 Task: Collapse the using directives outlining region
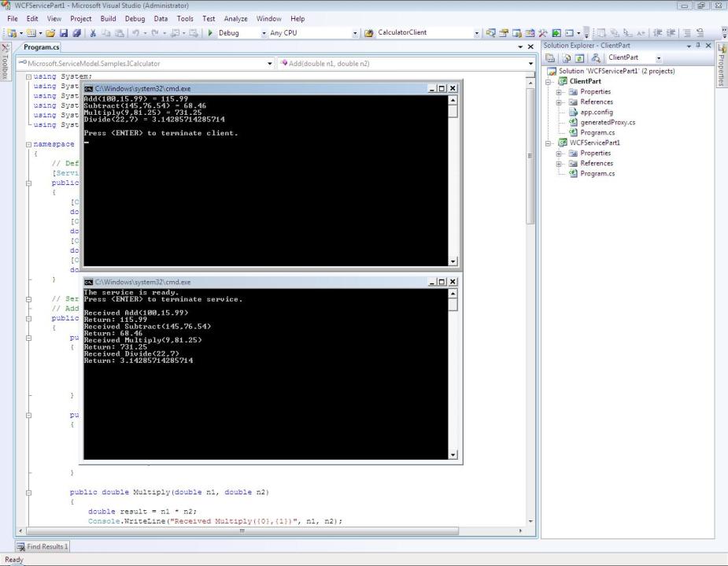coord(29,76)
